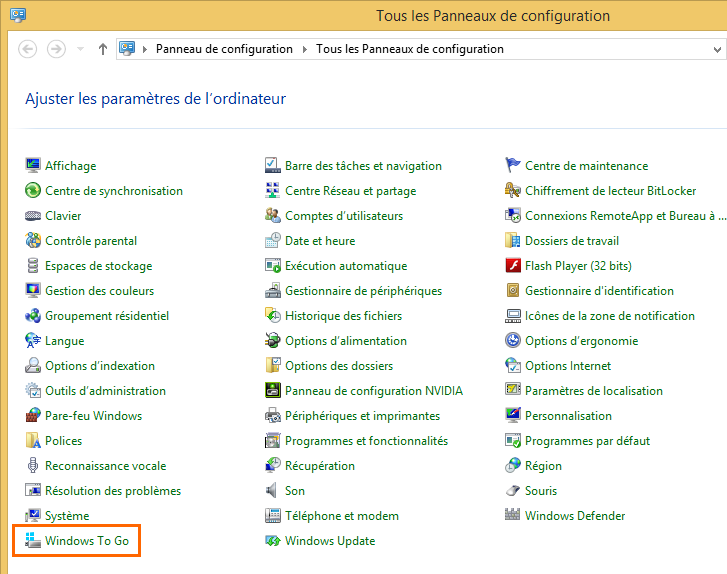
Task: Open the Téléphone et modem link
Action: point(342,516)
